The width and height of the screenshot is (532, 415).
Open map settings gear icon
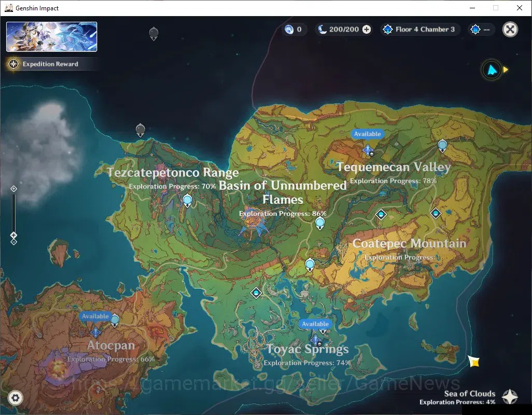click(15, 398)
